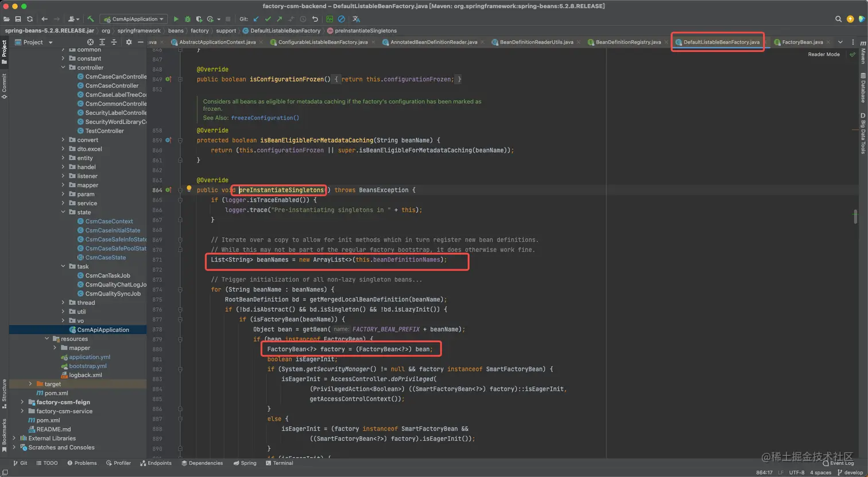
Task: Toggle the Bookmarks tool window stripe button
Action: pos(4,435)
